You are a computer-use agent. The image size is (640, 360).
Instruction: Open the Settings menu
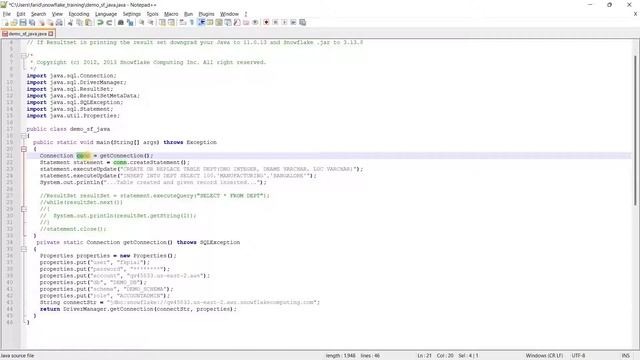[x=131, y=14]
